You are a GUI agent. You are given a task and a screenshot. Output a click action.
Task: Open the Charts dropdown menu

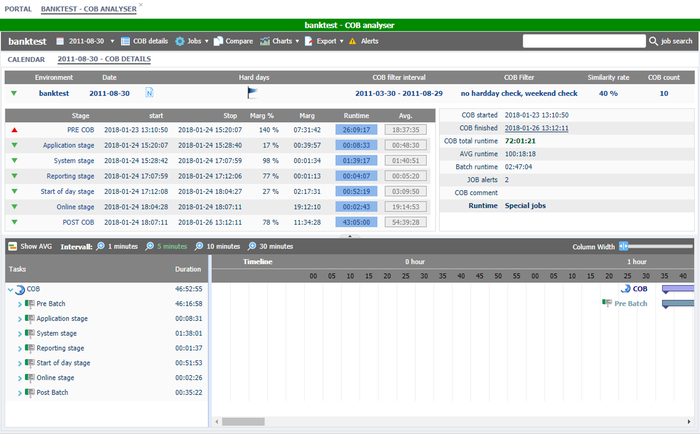(281, 41)
